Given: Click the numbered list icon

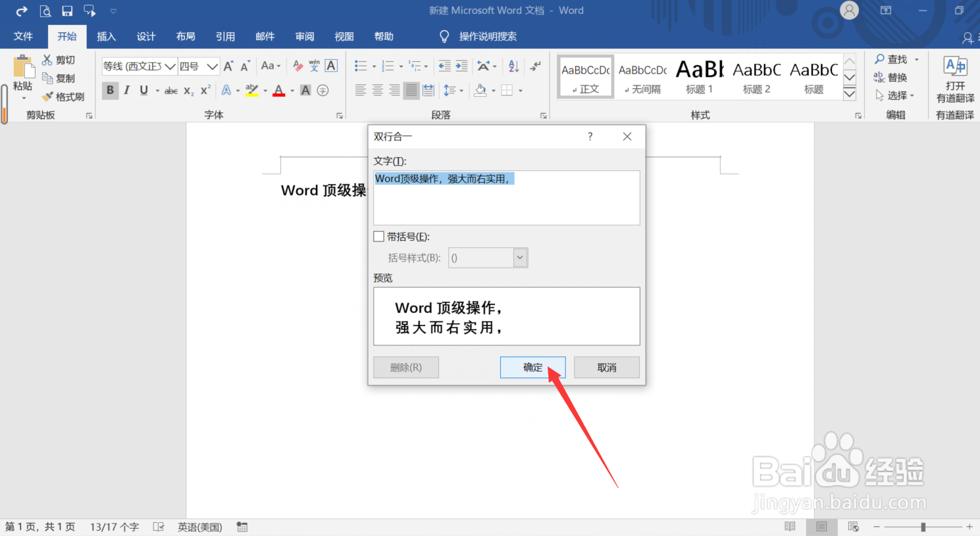Looking at the screenshot, I should pos(388,66).
